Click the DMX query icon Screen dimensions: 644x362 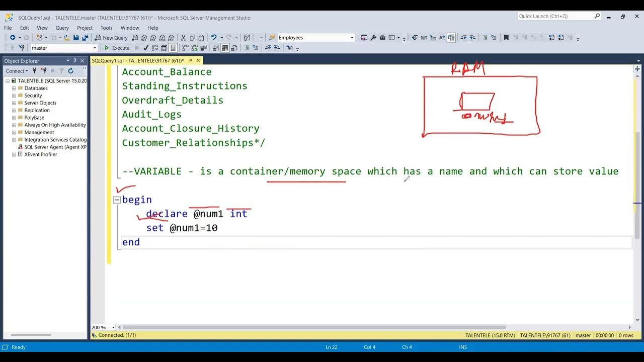[x=152, y=38]
